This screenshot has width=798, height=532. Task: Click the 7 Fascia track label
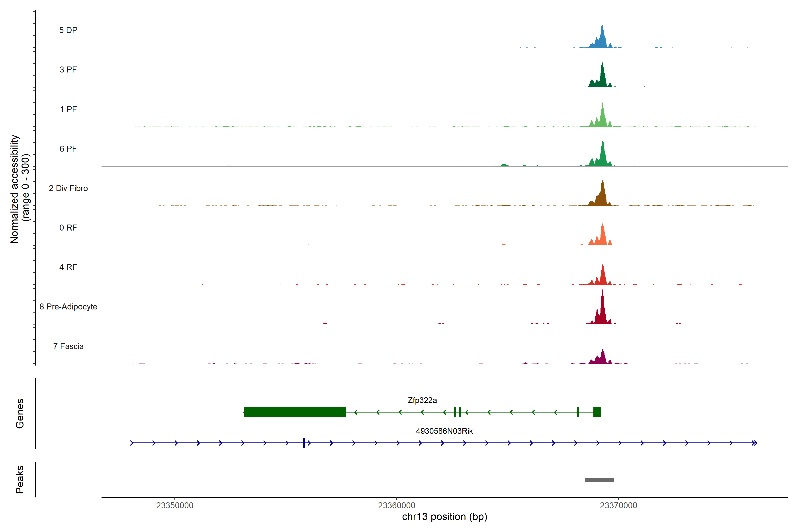coord(68,346)
